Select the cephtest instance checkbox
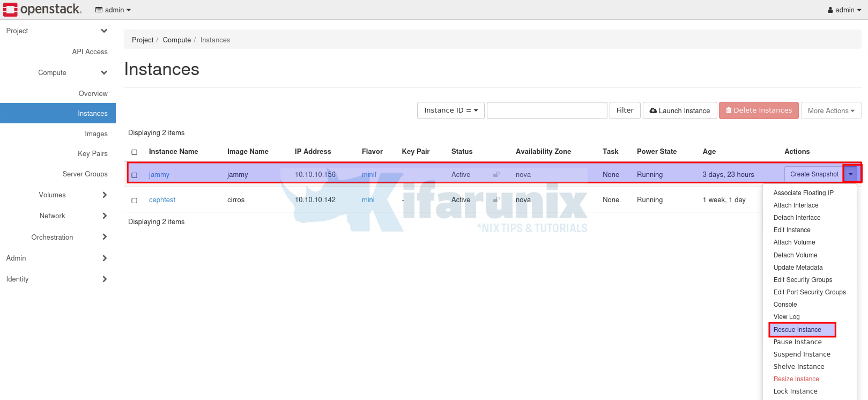 (x=135, y=200)
